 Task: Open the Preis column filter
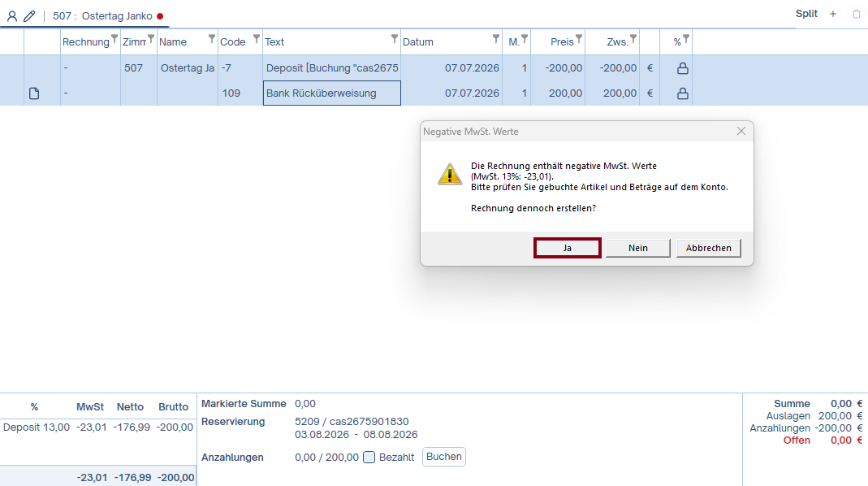578,39
